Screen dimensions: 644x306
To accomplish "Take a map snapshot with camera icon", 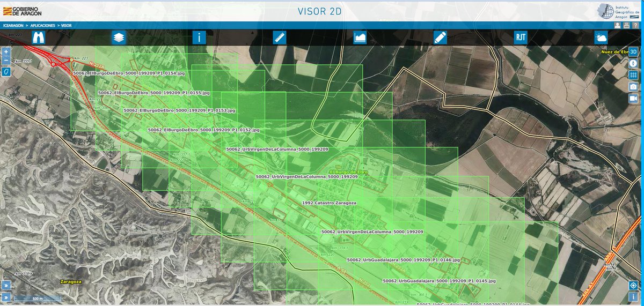I will click(633, 86).
